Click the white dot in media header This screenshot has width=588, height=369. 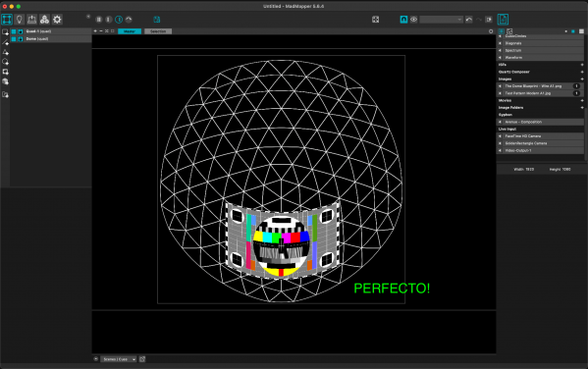[565, 31]
